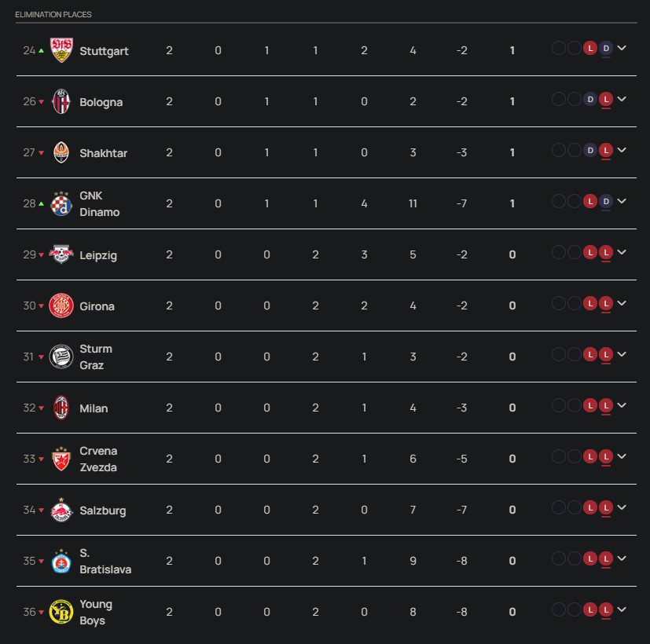Click the Salzburg club logo
This screenshot has height=644, width=650.
[61, 510]
